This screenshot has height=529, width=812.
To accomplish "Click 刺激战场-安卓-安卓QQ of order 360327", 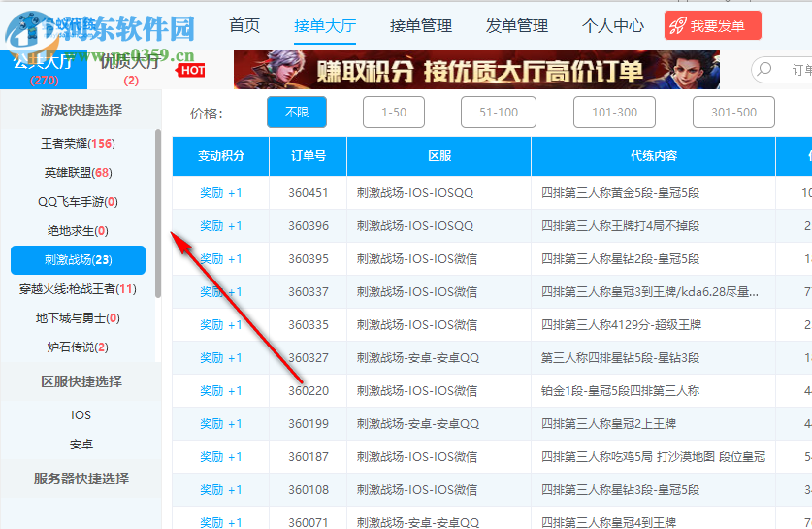I will 417,358.
